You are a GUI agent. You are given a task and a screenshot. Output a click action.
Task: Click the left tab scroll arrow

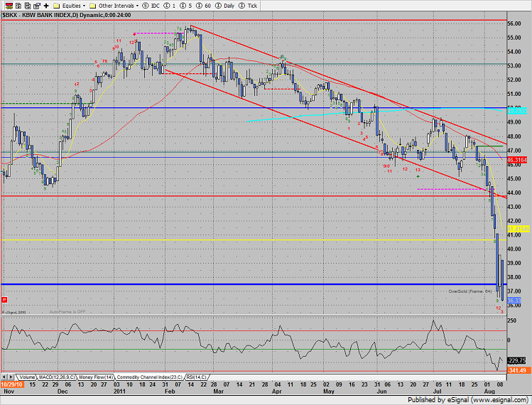point(4,377)
